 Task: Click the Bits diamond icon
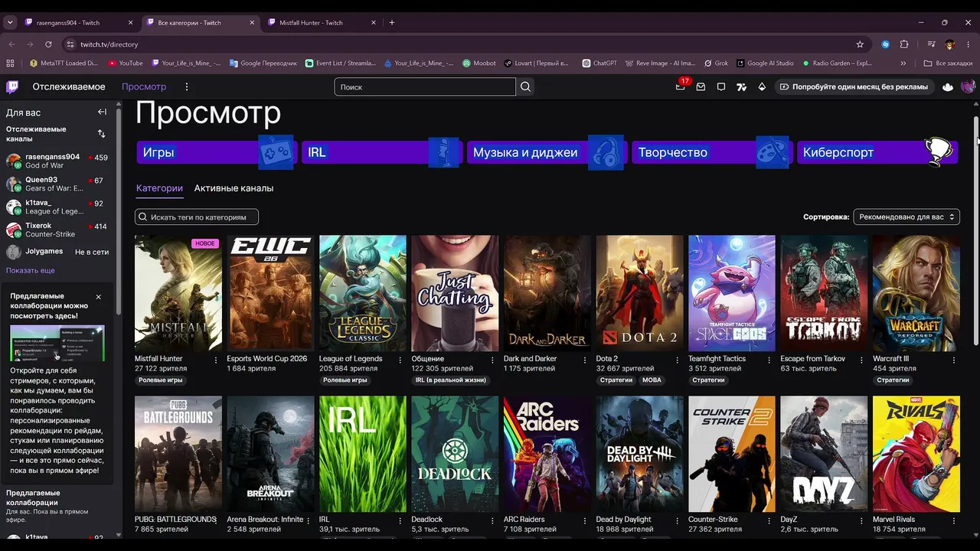762,87
